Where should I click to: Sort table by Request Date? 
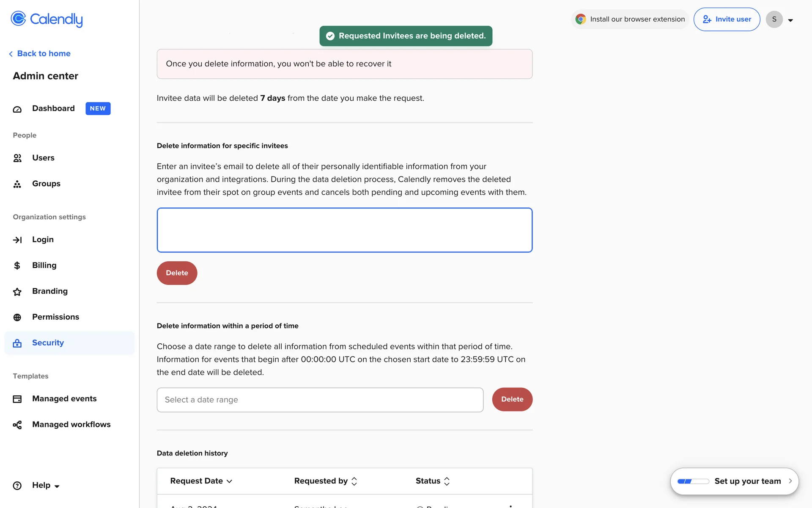click(x=201, y=481)
